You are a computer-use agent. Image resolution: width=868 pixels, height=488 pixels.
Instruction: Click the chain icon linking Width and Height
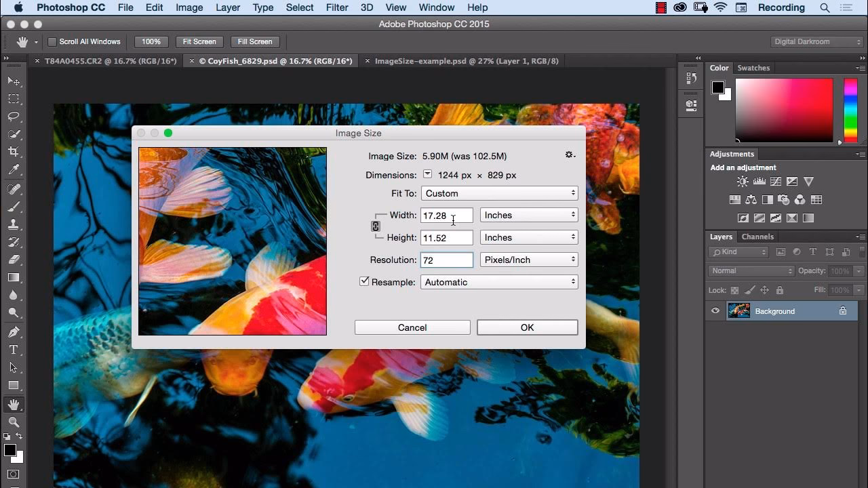[376, 226]
